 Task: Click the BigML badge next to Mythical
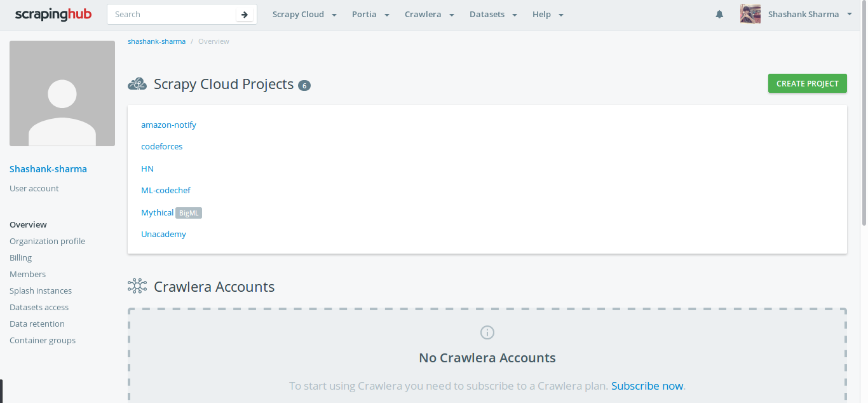click(x=189, y=213)
